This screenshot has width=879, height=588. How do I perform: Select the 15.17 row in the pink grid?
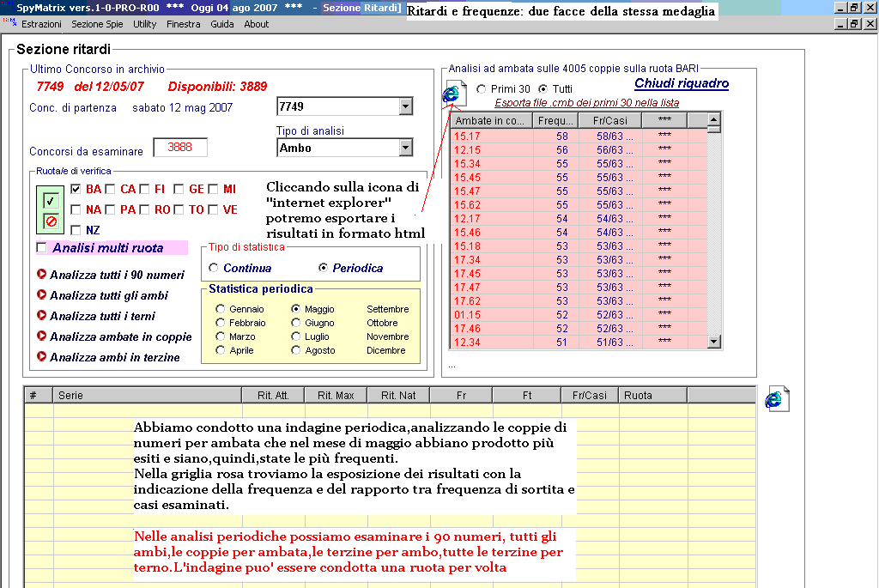pos(579,136)
